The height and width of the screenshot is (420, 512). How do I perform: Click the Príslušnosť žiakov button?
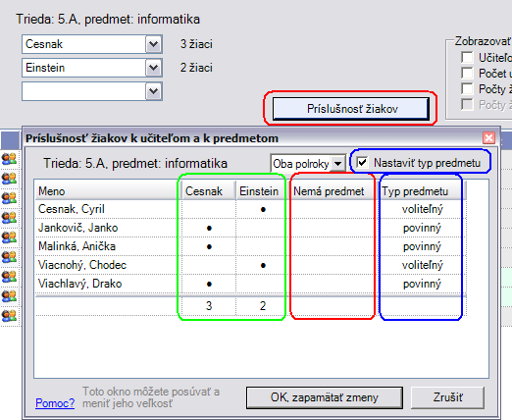(351, 109)
